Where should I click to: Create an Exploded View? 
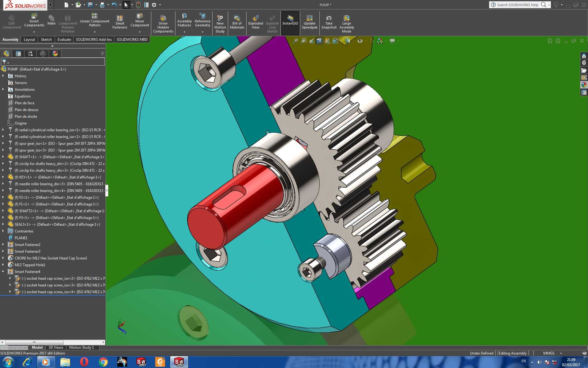(x=255, y=22)
